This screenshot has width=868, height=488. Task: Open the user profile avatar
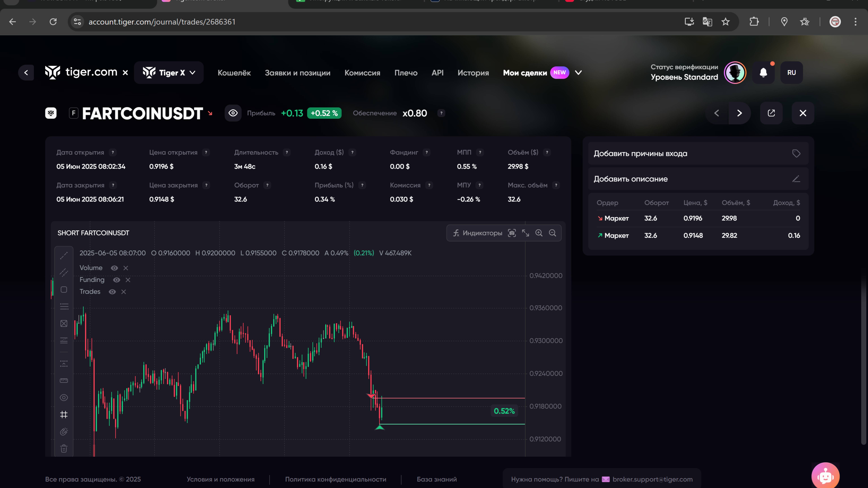pos(735,73)
